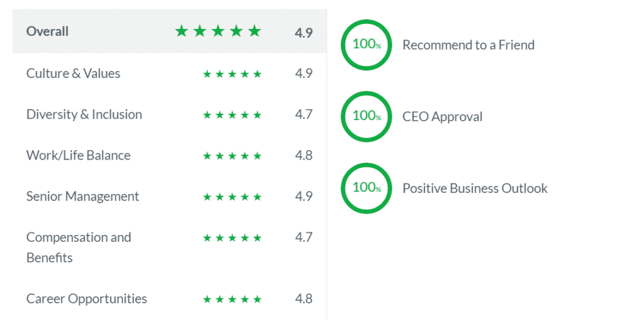Click the Senior Management star rating
Screen dimensions: 644x326
(x=232, y=197)
